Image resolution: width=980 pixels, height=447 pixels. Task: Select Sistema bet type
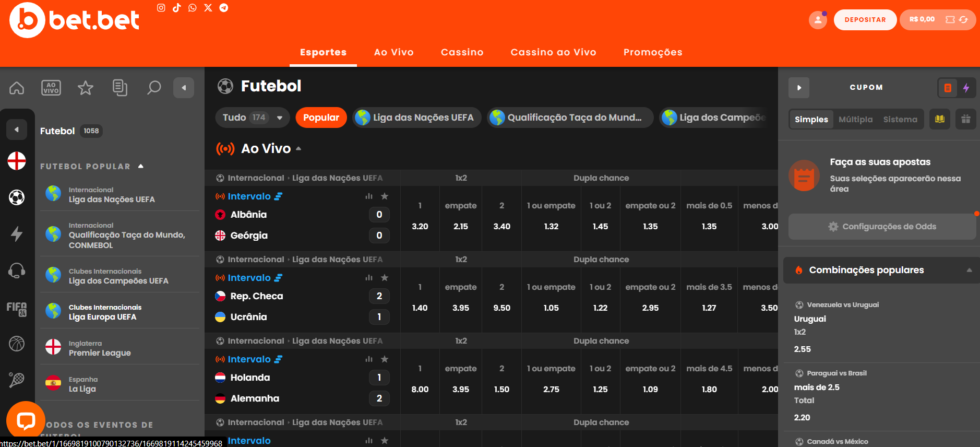pyautogui.click(x=900, y=119)
